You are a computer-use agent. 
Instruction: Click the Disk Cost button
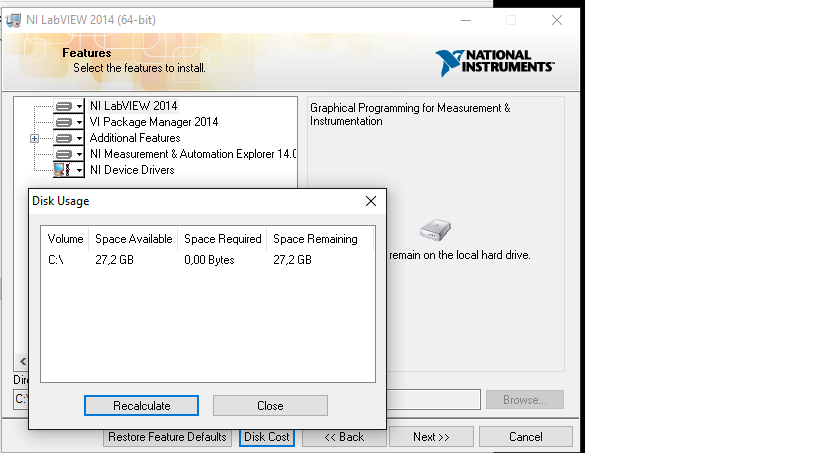click(x=266, y=437)
